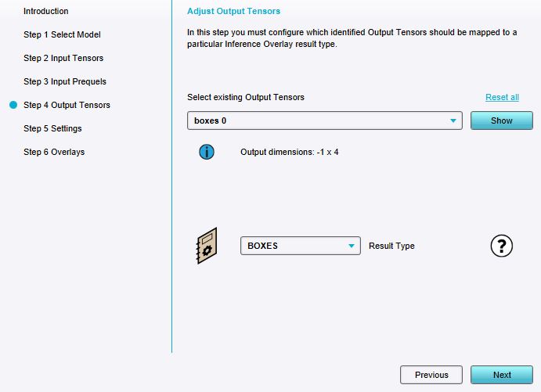Click the blue info icon

[207, 152]
